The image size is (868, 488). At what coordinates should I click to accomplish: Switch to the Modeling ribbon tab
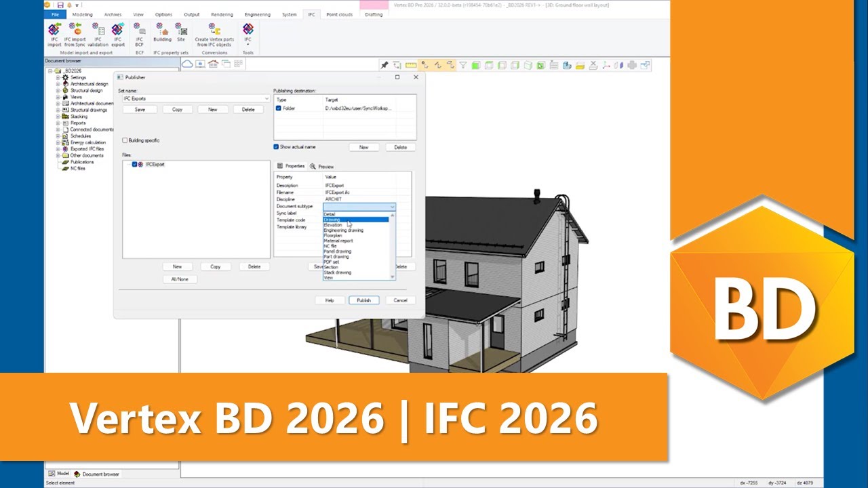click(x=82, y=14)
